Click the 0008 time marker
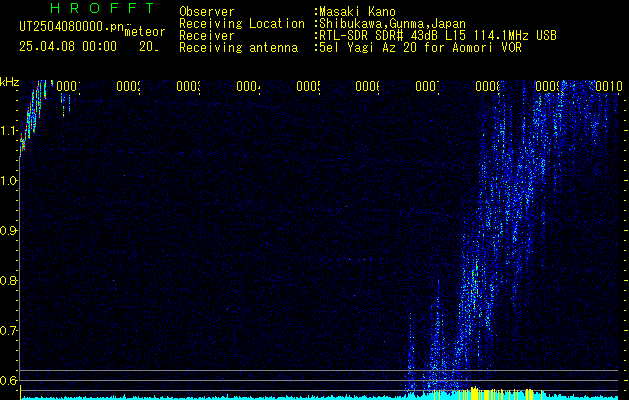This screenshot has width=629, height=400. click(x=487, y=86)
